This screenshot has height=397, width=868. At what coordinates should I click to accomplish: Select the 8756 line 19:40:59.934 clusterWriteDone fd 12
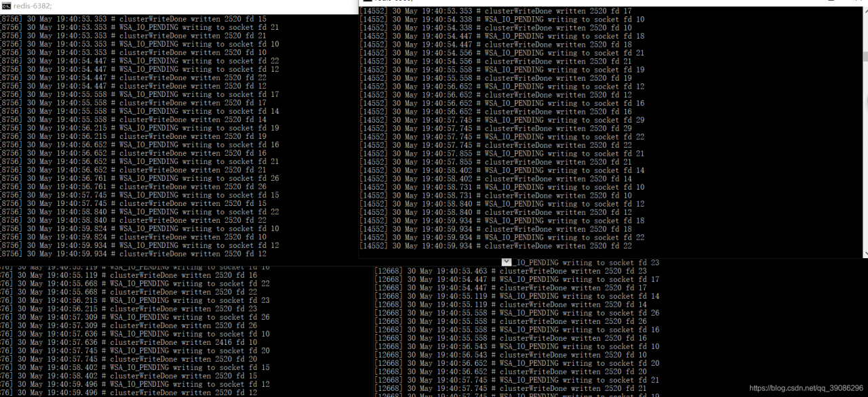pos(133,253)
